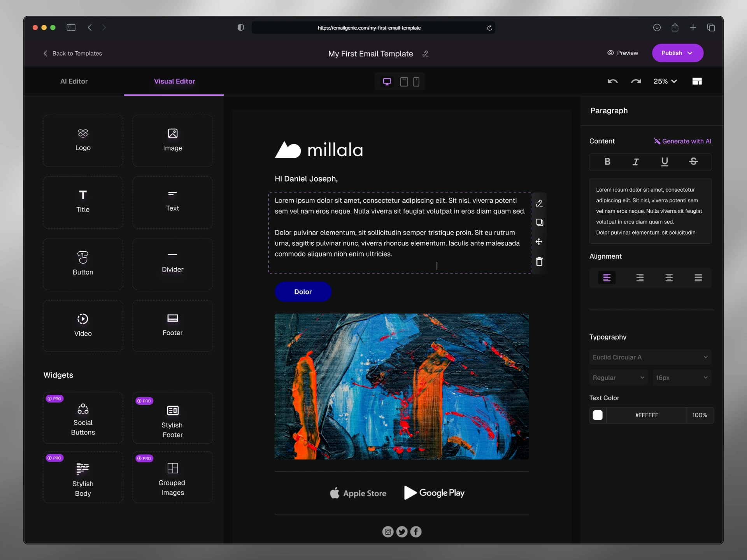Undo the last change

coord(613,81)
